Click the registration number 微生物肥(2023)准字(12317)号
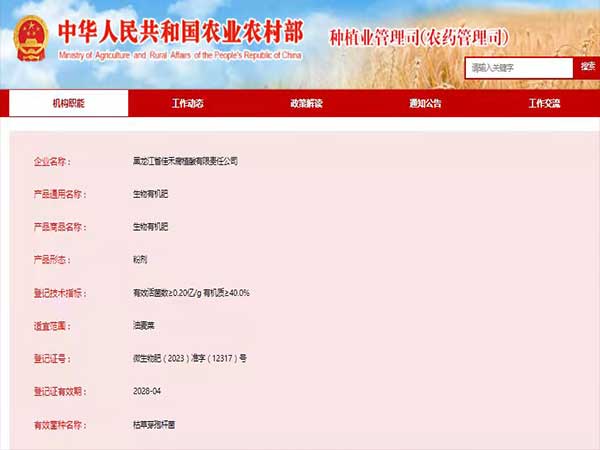Screen dimensions: 600x450 (190, 358)
